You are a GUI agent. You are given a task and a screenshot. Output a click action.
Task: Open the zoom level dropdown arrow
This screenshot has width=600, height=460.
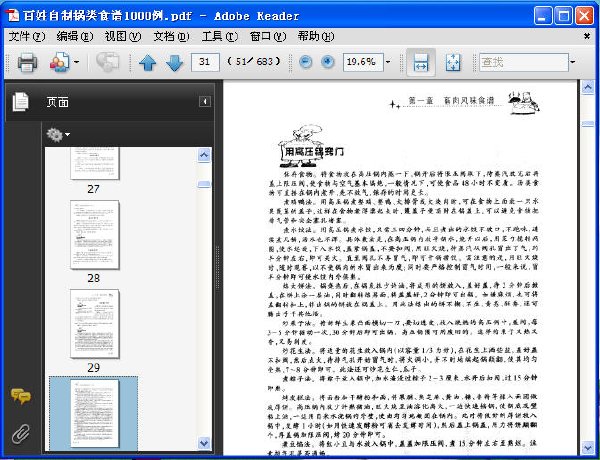tap(388, 62)
